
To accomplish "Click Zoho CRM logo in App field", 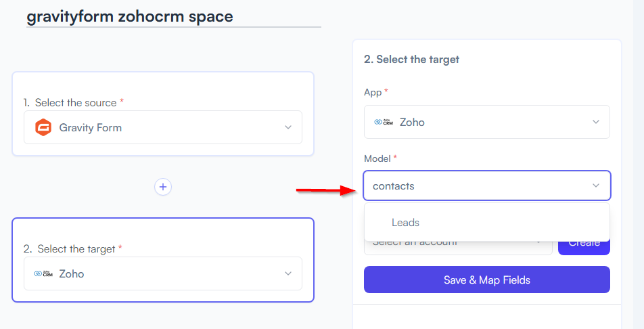I will pos(384,122).
